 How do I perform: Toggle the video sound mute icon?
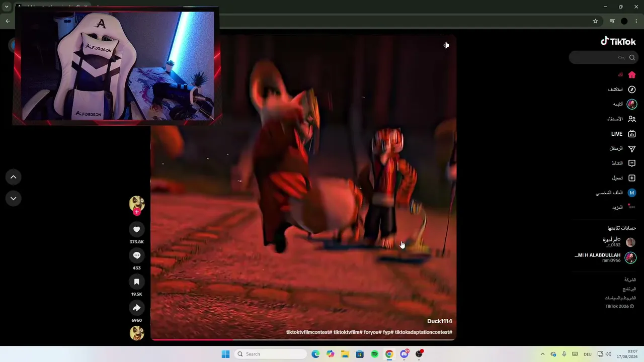[446, 45]
